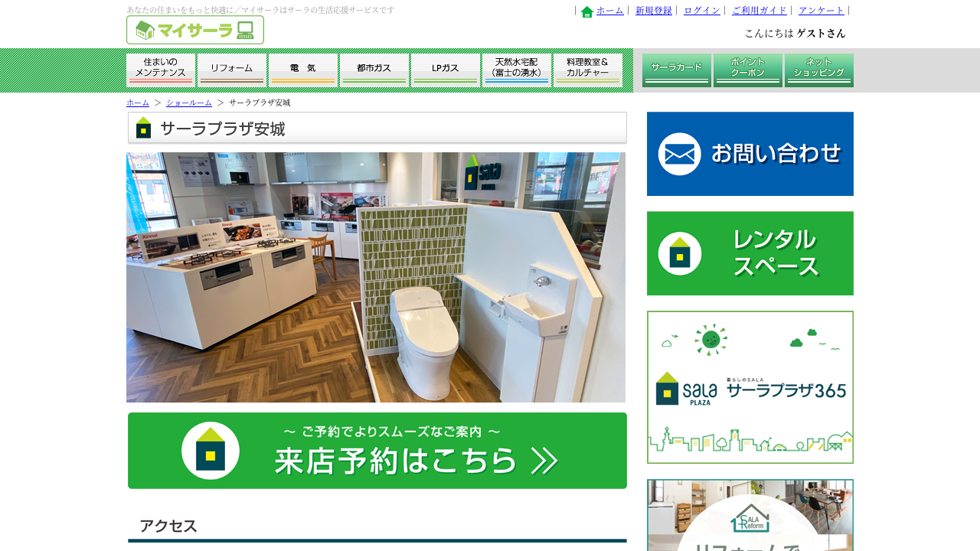Open the レンタルスペース banner
The width and height of the screenshot is (980, 551).
pos(750,253)
